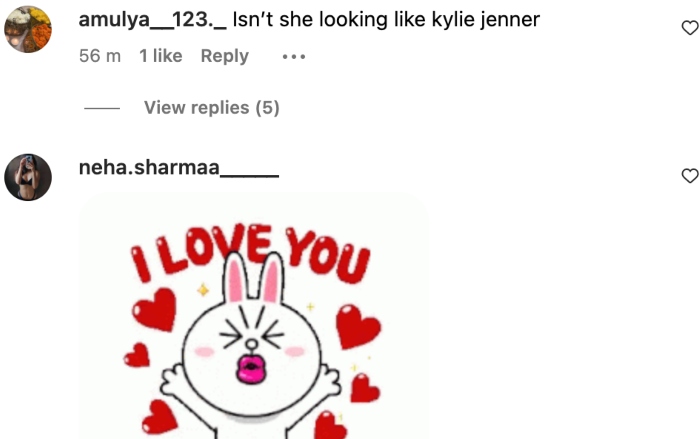Screen dimensions: 700x439
Task: Reply to the kylie jenner comment
Action: point(225,56)
